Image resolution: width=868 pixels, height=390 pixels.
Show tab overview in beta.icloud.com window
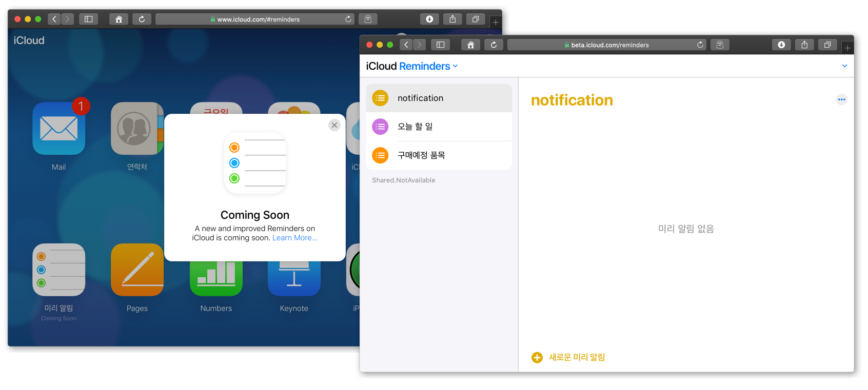click(x=827, y=45)
